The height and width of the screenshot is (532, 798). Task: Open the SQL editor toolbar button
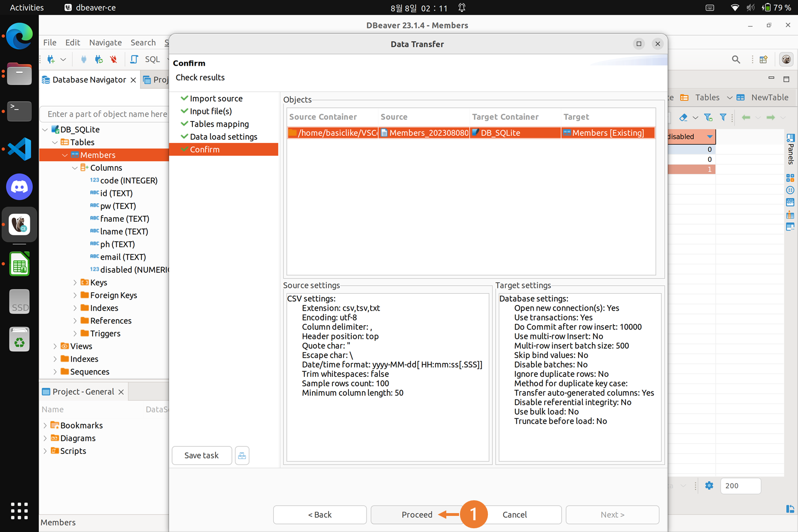[146, 60]
